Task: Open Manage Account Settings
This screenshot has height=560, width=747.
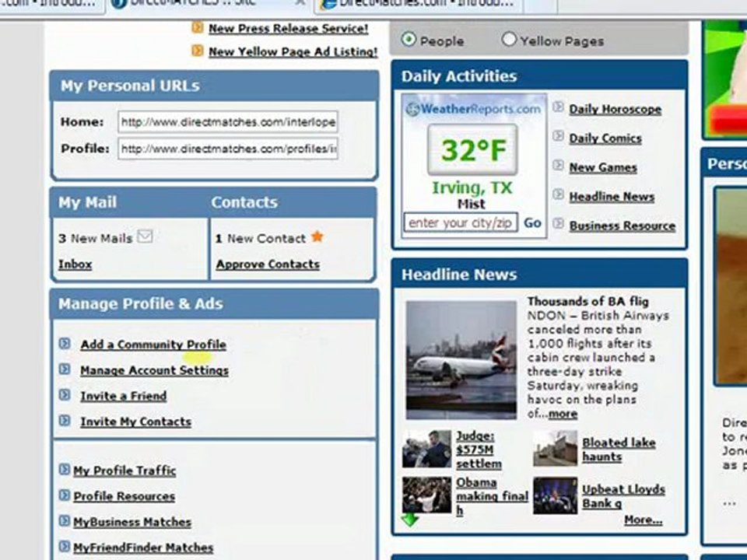Action: pos(154,370)
